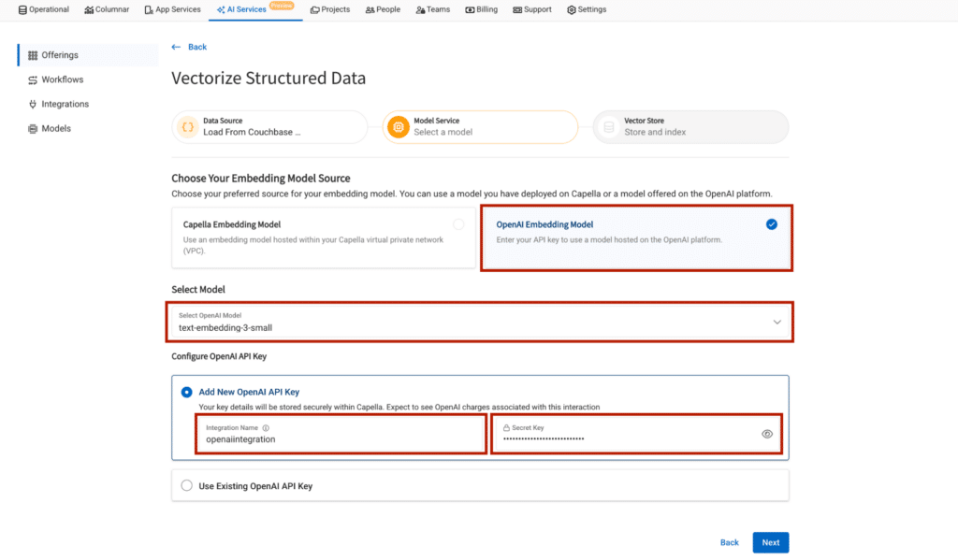Choose the Capella Embedding Model card
The height and width of the screenshot is (560, 958).
(323, 237)
